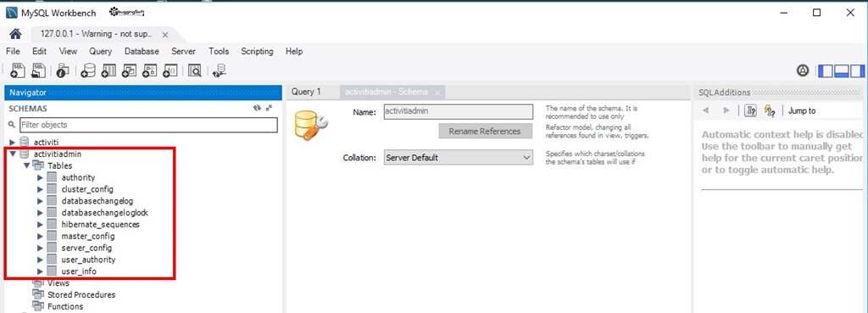This screenshot has width=868, height=313.
Task: Click the Tables folder icon
Action: point(38,165)
